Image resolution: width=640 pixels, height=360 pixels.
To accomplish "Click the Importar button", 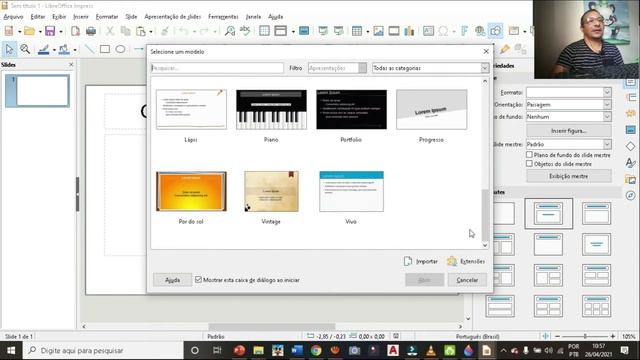I will 421,261.
